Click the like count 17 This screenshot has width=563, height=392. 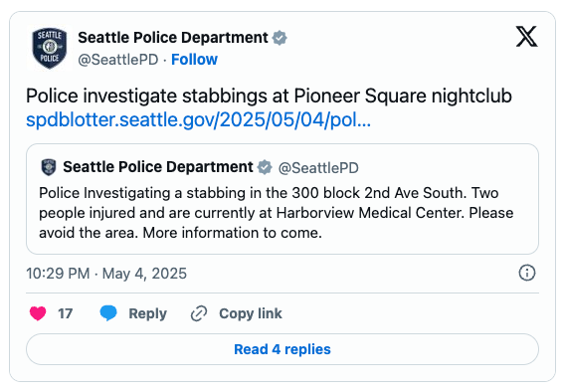pos(66,313)
